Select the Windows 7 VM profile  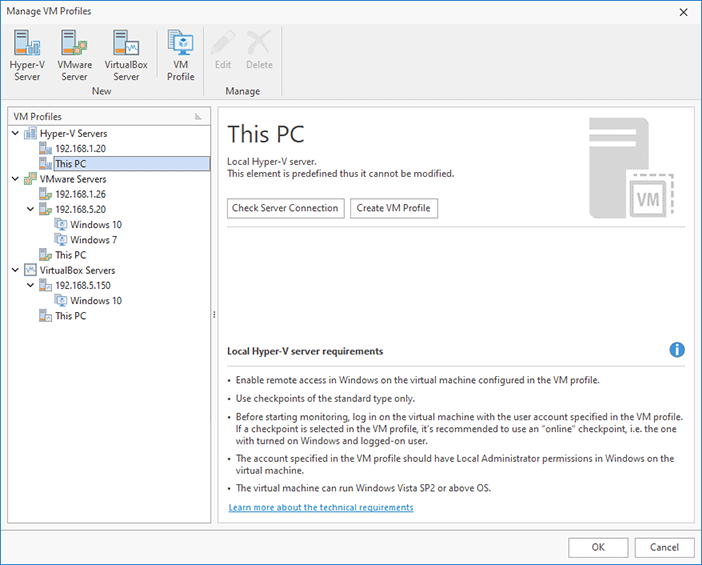click(94, 240)
